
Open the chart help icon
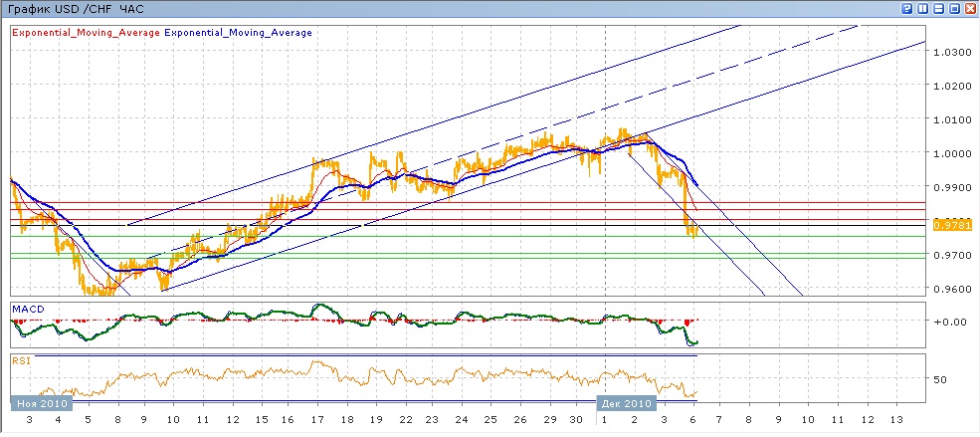click(907, 8)
